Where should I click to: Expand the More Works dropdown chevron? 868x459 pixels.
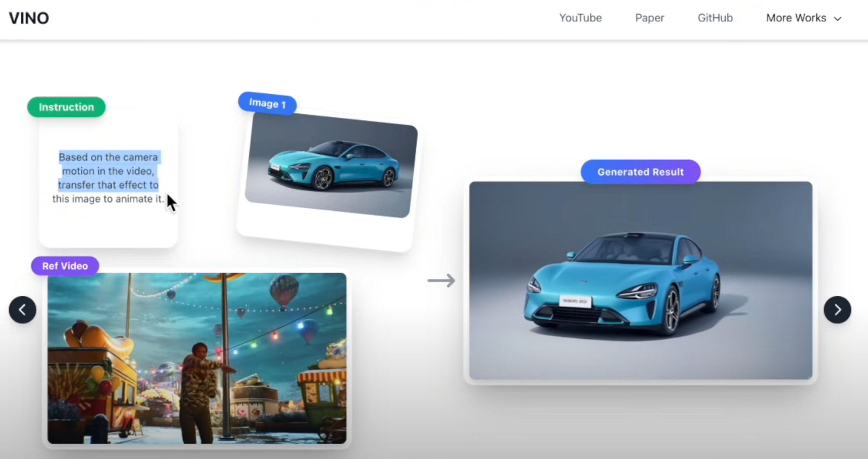pyautogui.click(x=838, y=18)
